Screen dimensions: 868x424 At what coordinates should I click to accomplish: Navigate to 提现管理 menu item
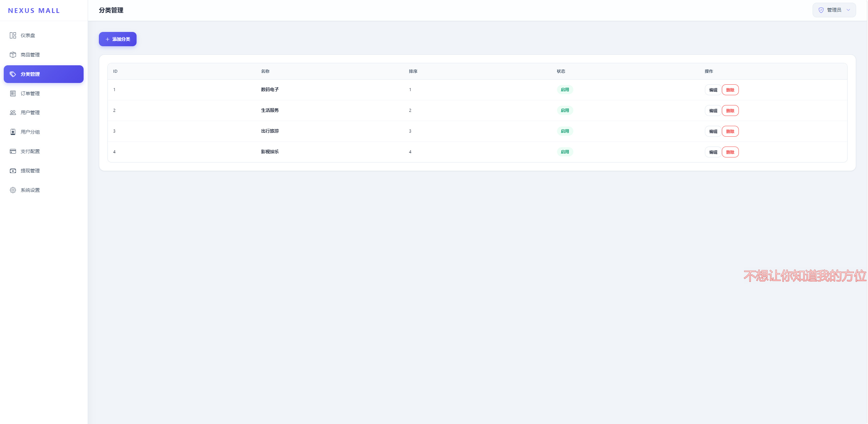point(44,171)
